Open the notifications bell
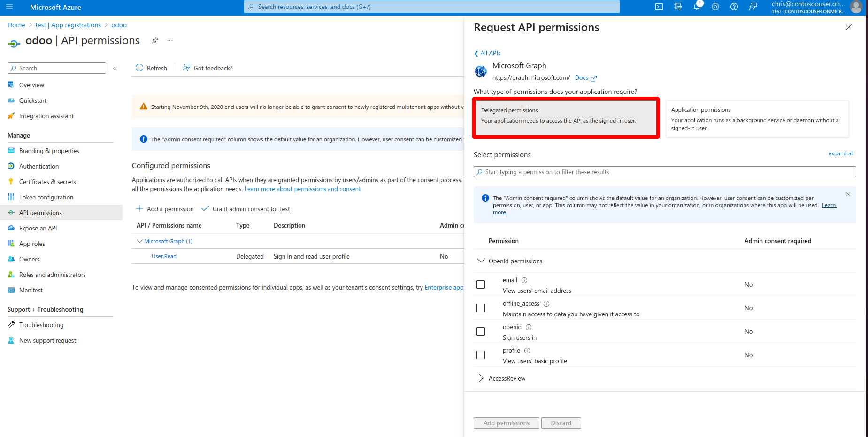The width and height of the screenshot is (868, 437). pos(697,7)
